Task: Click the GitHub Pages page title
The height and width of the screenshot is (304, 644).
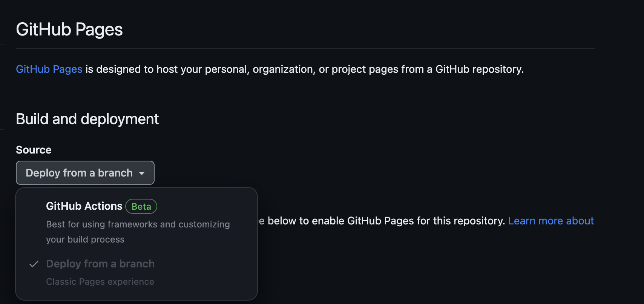Action: click(x=69, y=29)
